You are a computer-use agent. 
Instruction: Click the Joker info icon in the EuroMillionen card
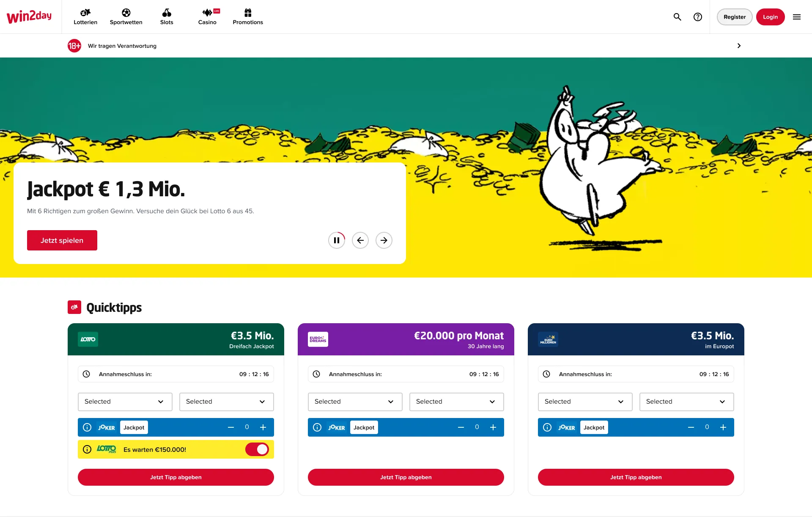[x=547, y=427]
